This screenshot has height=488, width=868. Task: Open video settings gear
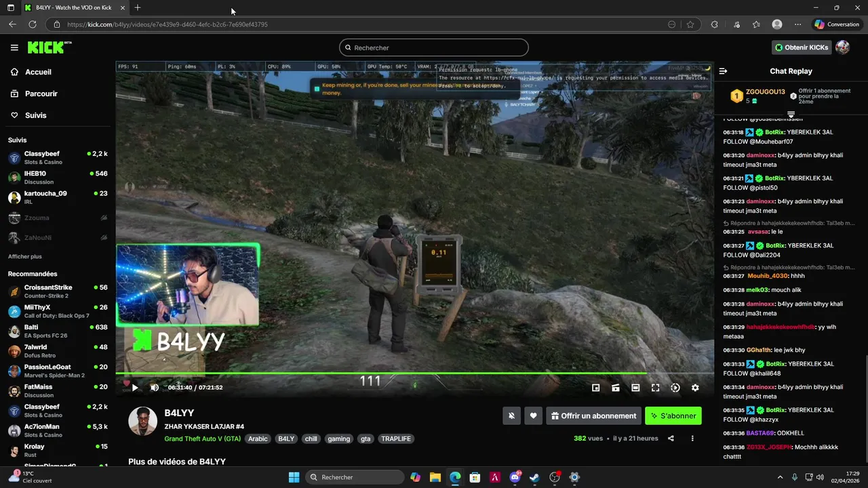tap(695, 388)
